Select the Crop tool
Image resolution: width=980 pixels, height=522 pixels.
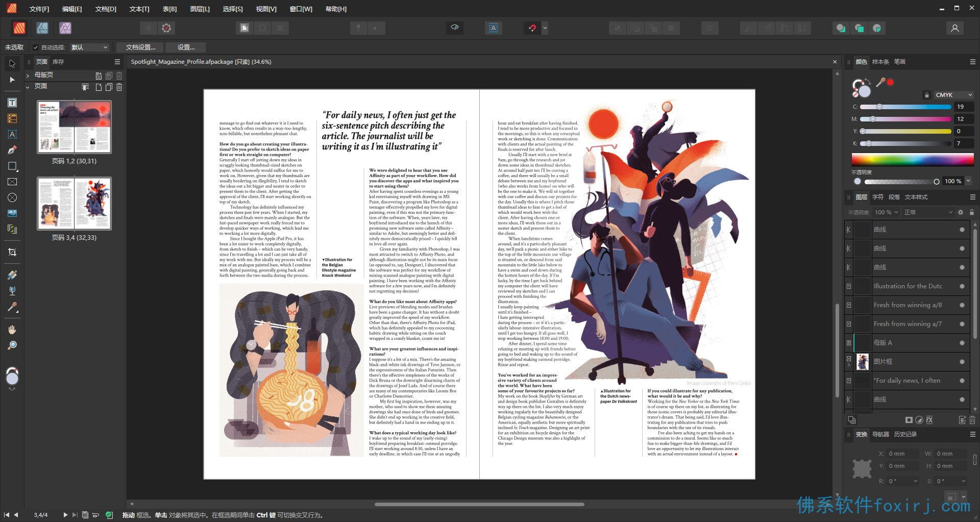12,252
